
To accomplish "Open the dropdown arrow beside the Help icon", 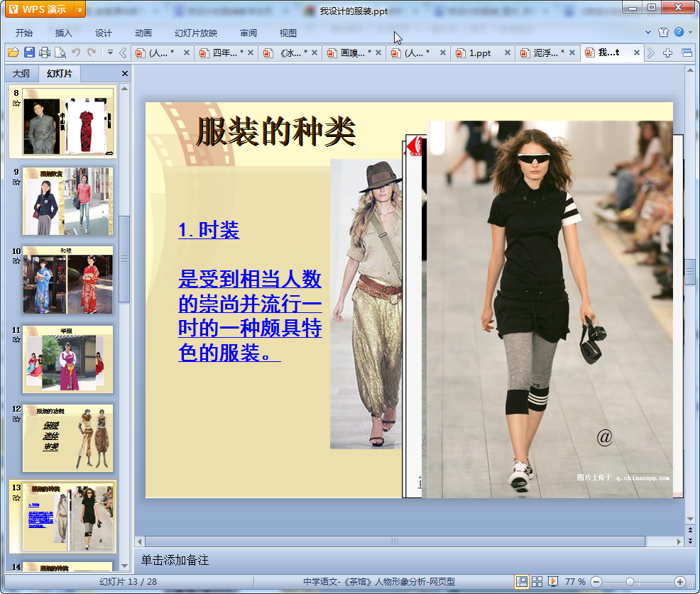I will pyautogui.click(x=690, y=32).
